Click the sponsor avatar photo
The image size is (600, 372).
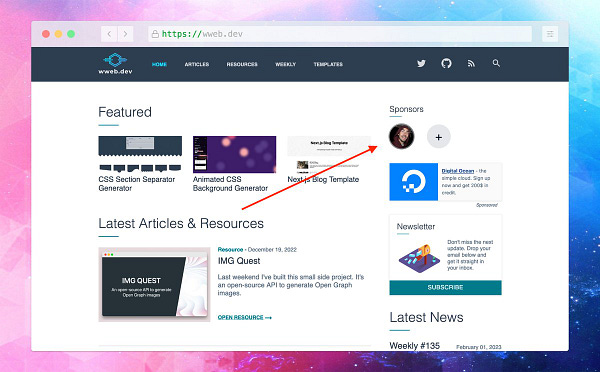pos(401,136)
